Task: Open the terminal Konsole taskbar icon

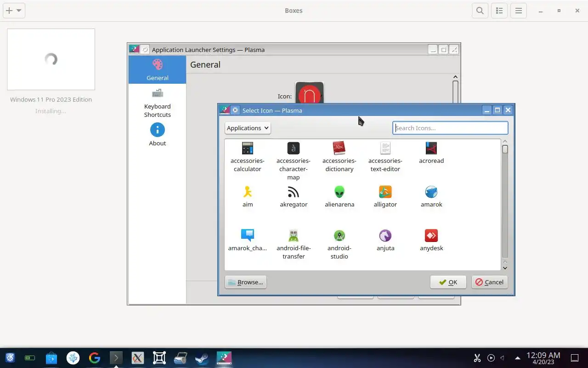Action: tap(116, 358)
